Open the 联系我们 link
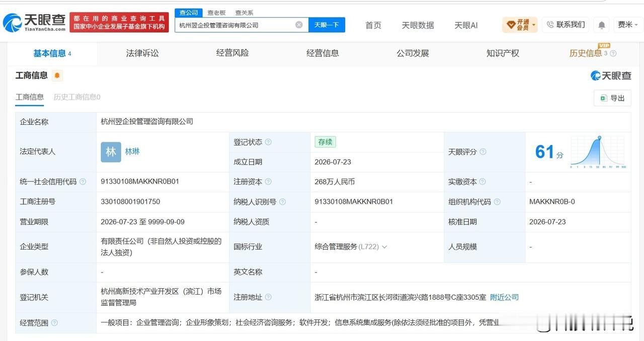 click(571, 25)
